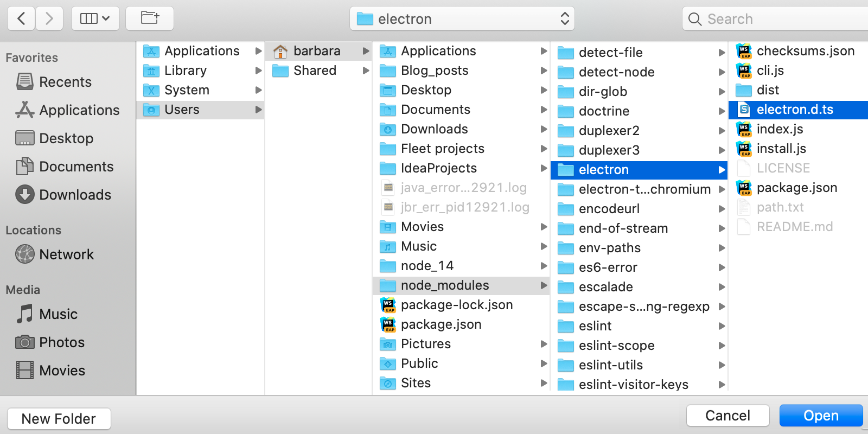Select the detect-node folder
The height and width of the screenshot is (434, 868).
[639, 72]
